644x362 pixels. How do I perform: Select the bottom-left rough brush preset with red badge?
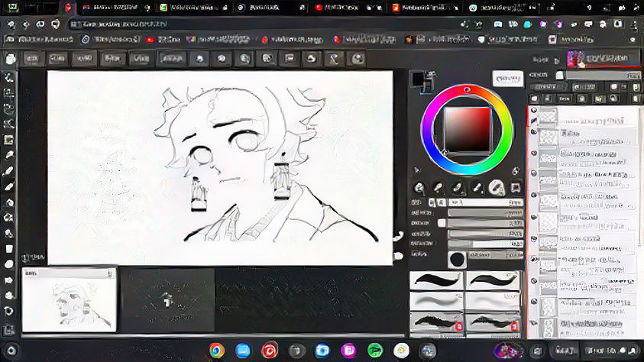point(436,323)
